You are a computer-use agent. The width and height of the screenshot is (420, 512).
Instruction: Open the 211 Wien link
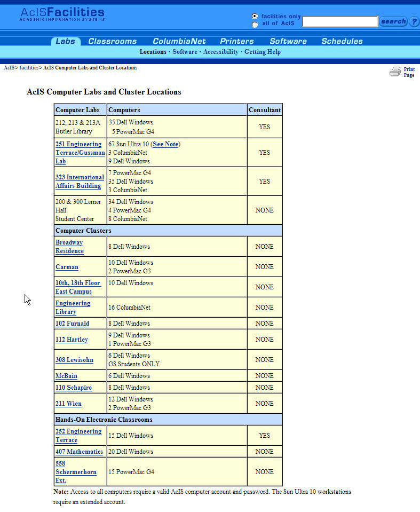(x=68, y=403)
